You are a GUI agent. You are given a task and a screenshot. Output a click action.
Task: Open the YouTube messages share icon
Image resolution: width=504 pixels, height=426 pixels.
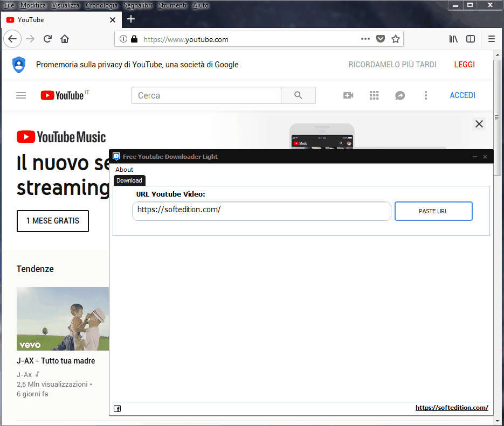tap(400, 95)
